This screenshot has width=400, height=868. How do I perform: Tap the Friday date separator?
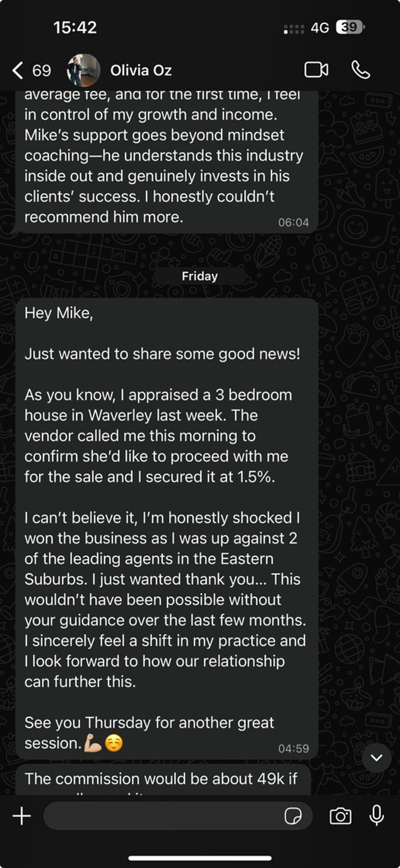pos(200,276)
